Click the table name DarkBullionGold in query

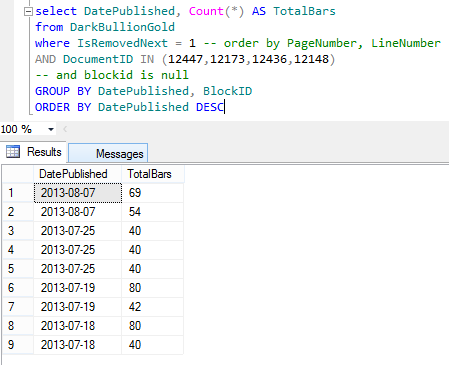tap(122, 27)
